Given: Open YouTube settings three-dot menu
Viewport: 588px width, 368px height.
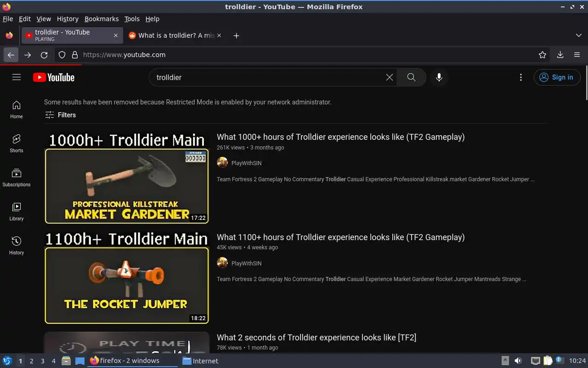Looking at the screenshot, I should coord(520,77).
